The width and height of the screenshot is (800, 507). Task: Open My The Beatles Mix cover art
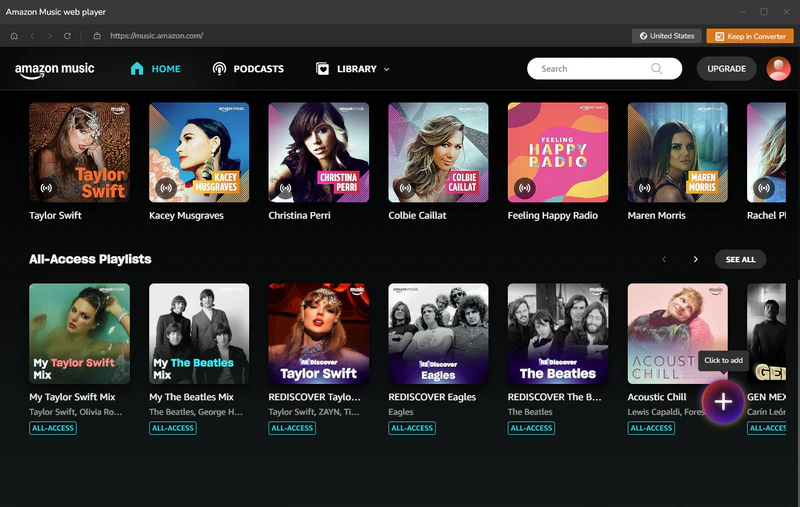tap(199, 334)
